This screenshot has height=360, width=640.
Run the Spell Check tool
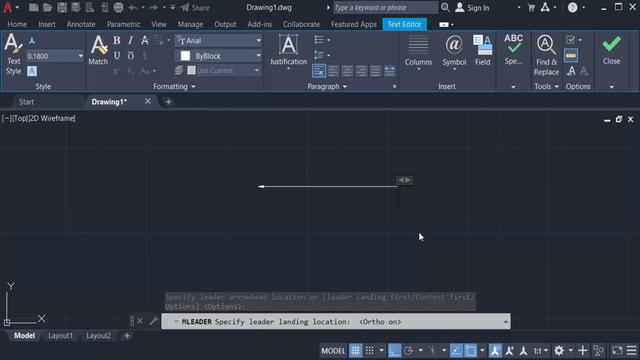[513, 50]
